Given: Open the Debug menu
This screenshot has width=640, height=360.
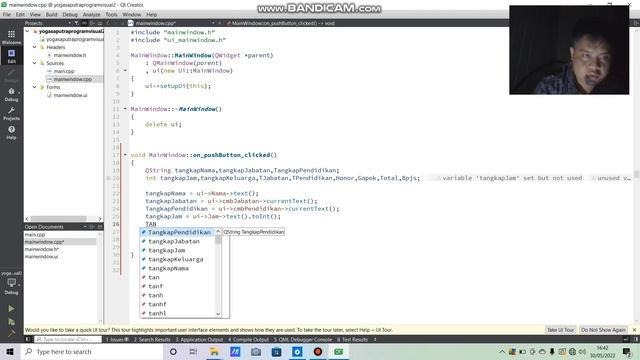Looking at the screenshot, I should point(70,14).
